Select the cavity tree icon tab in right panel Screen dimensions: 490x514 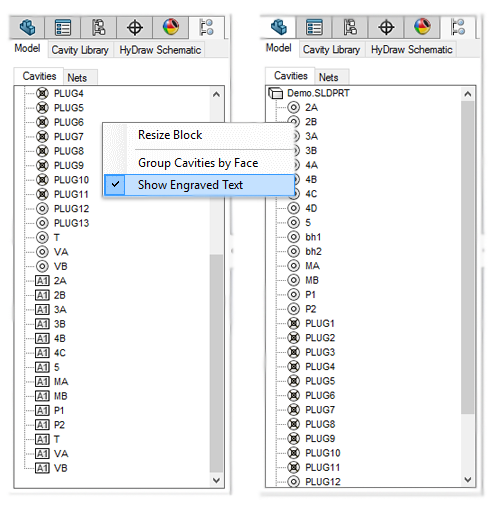tap(458, 27)
